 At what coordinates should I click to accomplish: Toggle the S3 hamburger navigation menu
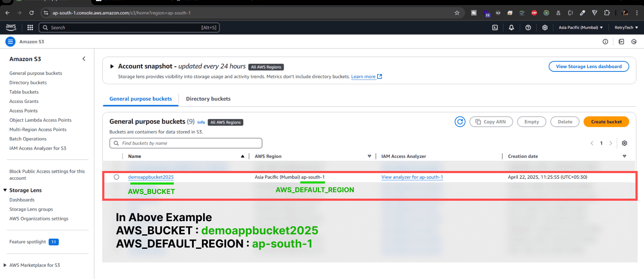pyautogui.click(x=10, y=42)
